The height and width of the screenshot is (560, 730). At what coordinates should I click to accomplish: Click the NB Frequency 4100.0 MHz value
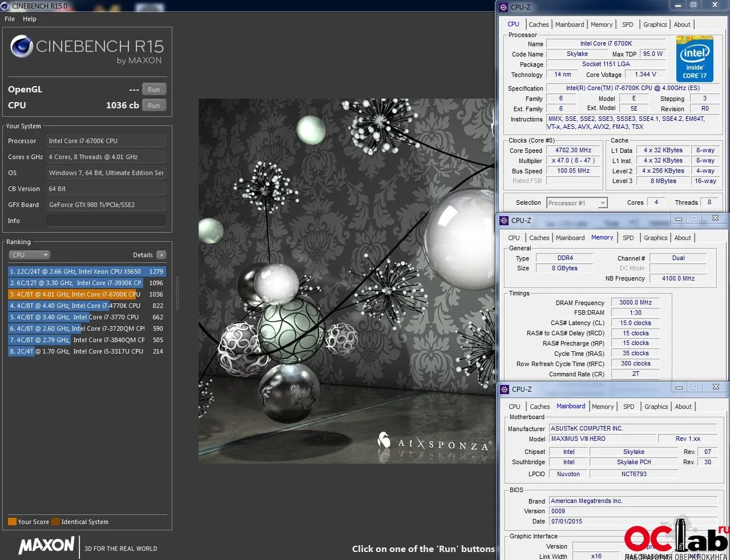click(x=678, y=278)
